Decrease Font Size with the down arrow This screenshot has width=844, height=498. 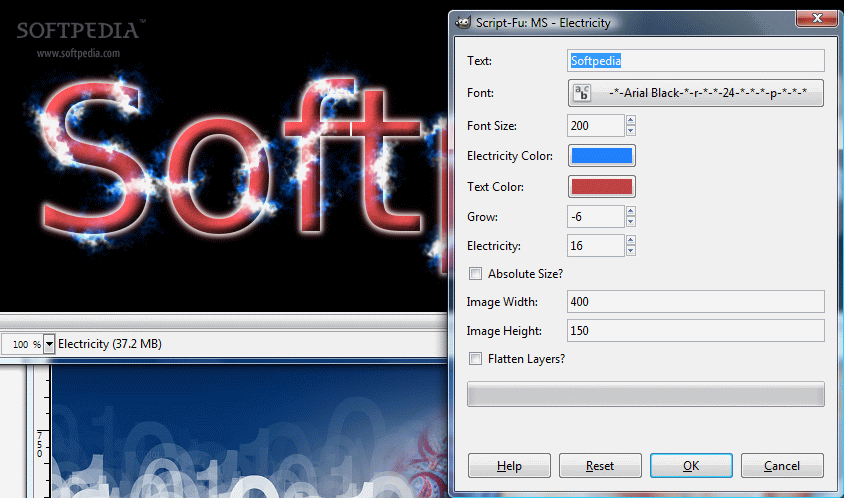click(x=631, y=131)
